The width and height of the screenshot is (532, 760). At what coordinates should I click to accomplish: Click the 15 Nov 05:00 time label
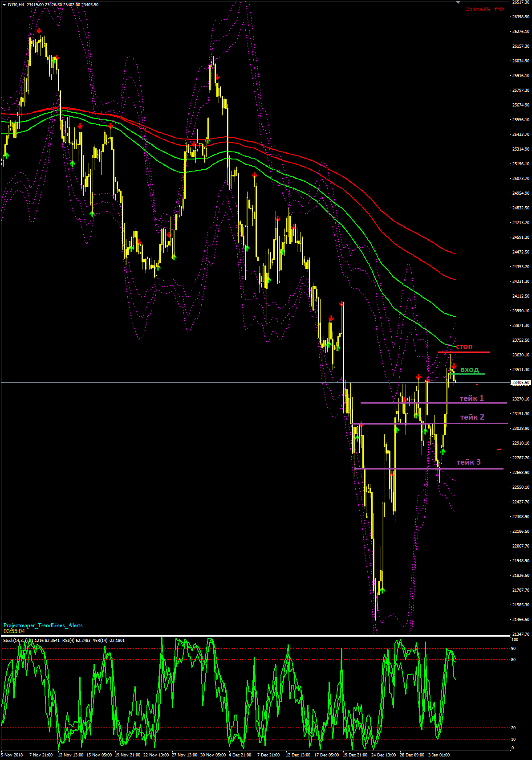[99, 755]
